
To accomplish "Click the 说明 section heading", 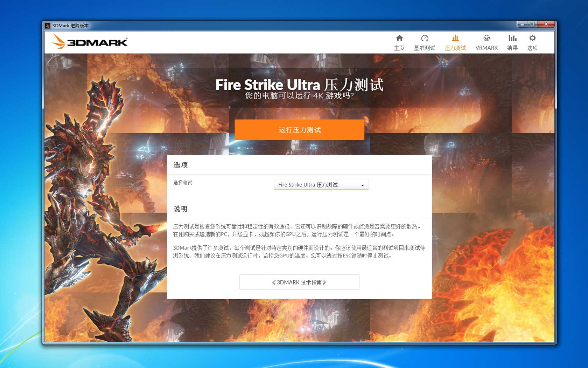I will pos(181,209).
